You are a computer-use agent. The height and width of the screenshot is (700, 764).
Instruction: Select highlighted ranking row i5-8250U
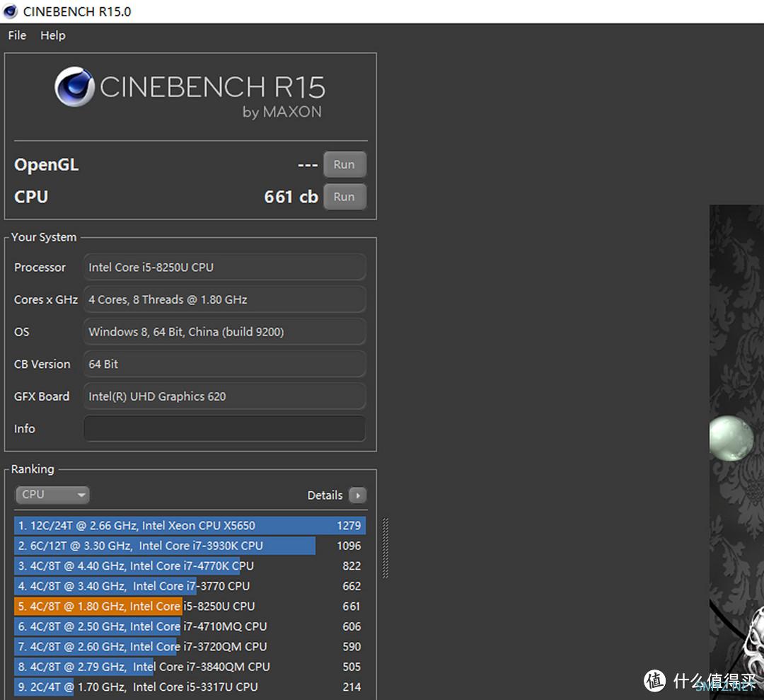190,607
